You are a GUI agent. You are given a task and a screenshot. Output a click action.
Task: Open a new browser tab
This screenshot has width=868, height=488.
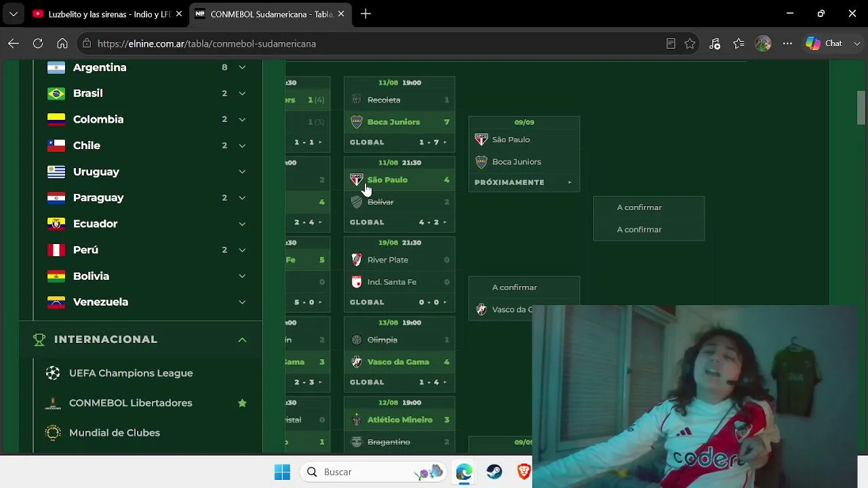(x=366, y=14)
